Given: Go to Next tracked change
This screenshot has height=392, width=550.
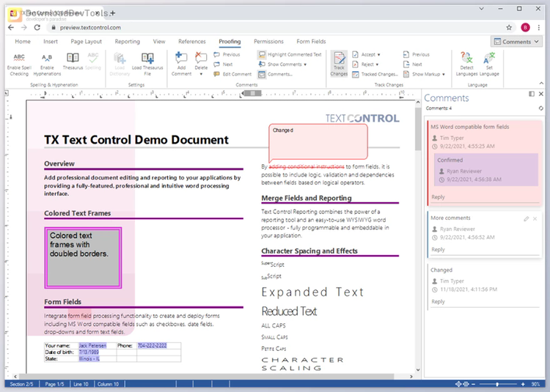Looking at the screenshot, I should click(413, 64).
